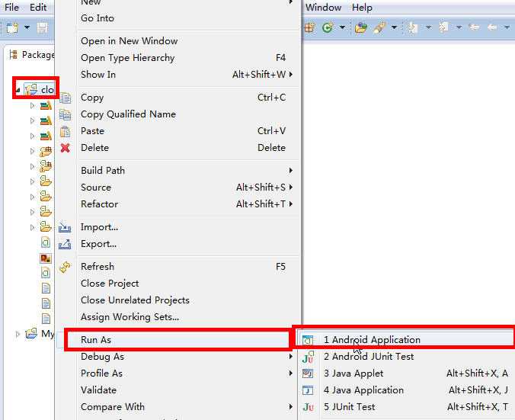Image resolution: width=515 pixels, height=420 pixels.
Task: Click the 3 Java Applet icon
Action: [308, 374]
